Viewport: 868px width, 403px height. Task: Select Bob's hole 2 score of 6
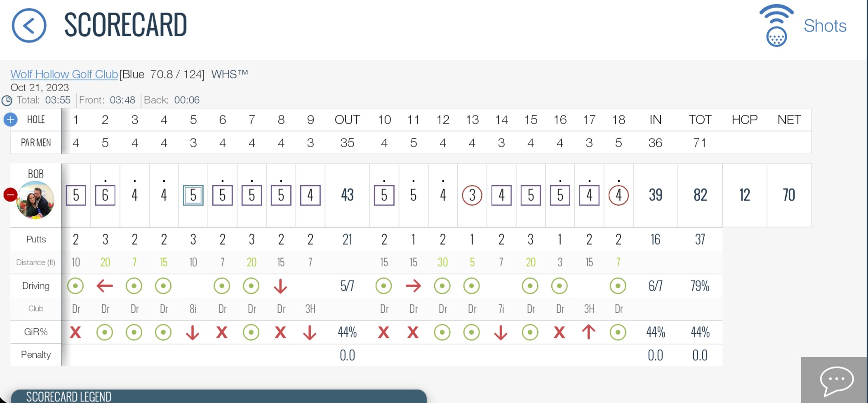tap(105, 195)
